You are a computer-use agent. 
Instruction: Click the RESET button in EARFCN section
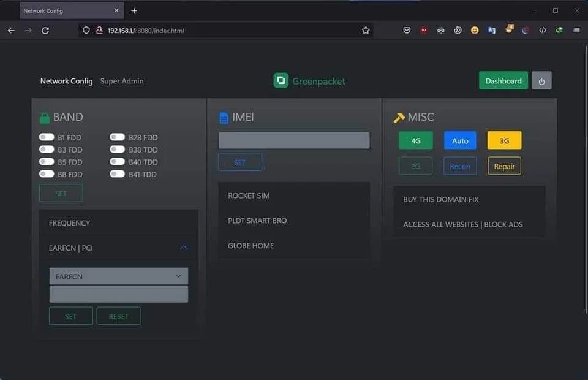pos(118,316)
